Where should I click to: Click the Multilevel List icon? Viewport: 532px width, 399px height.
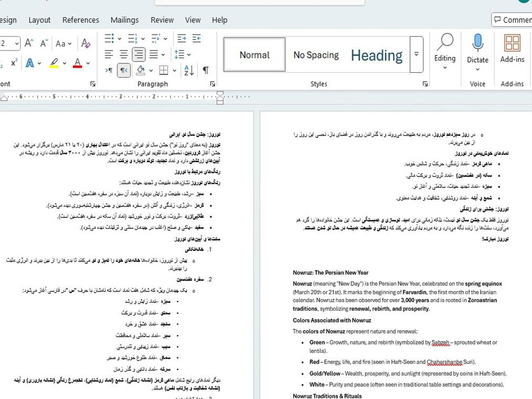[x=156, y=38]
